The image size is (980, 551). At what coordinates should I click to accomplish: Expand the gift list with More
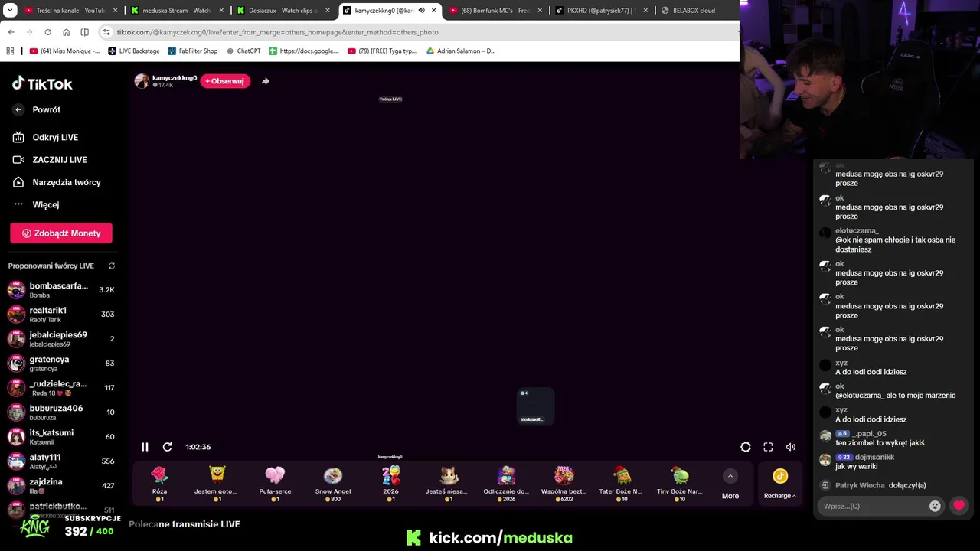[x=730, y=485]
